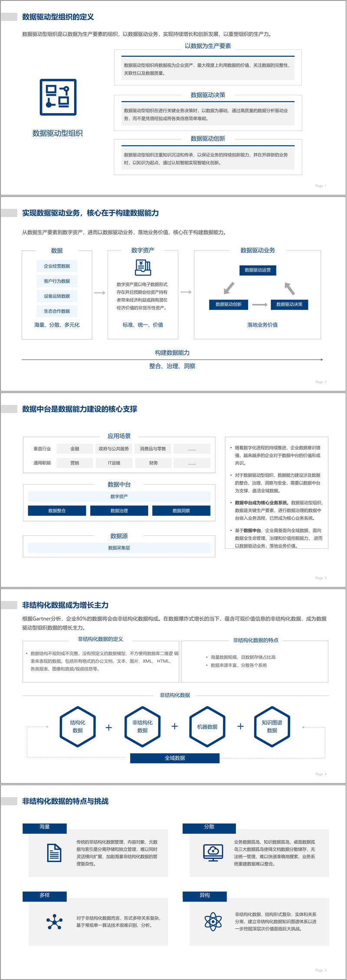Click the 数字资产 bar in 数据中台

point(119,496)
